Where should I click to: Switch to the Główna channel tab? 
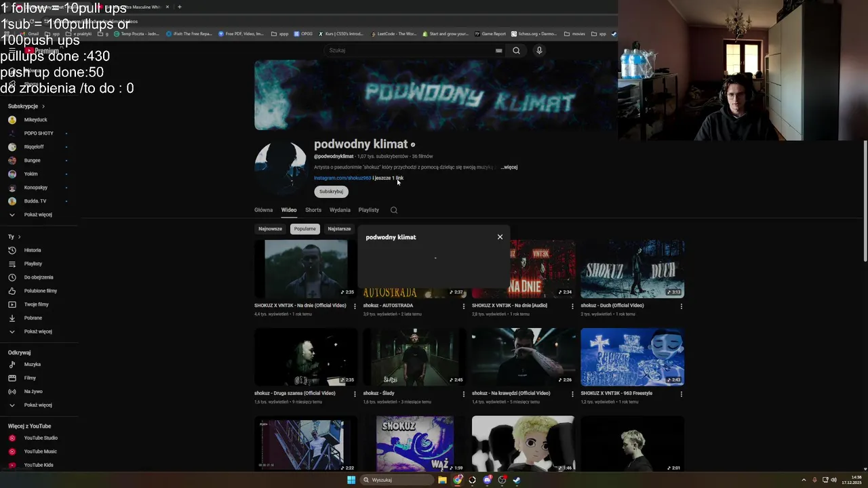pyautogui.click(x=263, y=210)
